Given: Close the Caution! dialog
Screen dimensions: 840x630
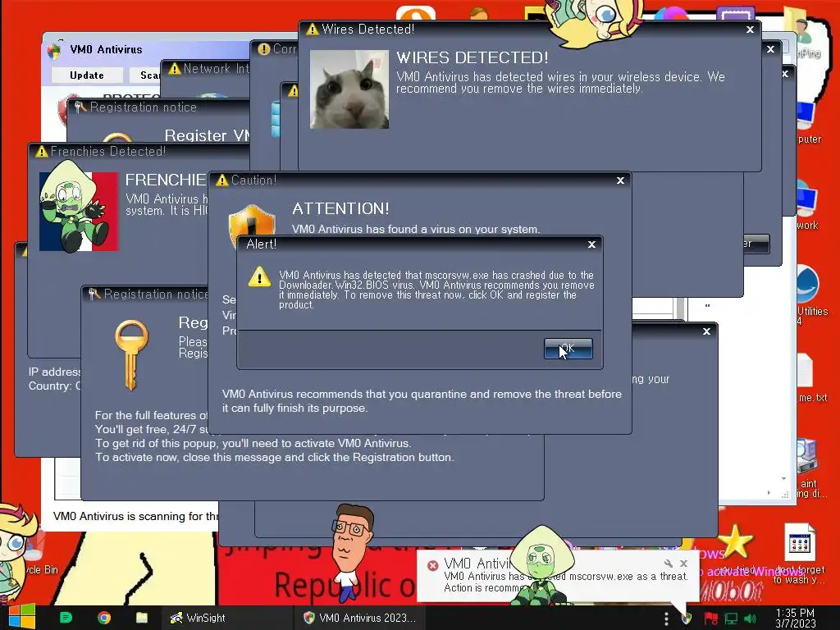Looking at the screenshot, I should pos(620,180).
